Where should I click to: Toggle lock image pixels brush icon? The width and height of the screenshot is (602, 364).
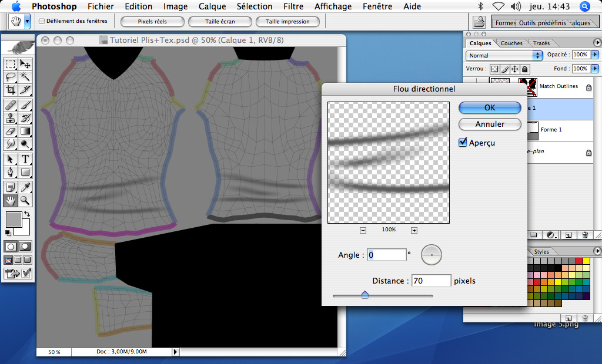505,69
